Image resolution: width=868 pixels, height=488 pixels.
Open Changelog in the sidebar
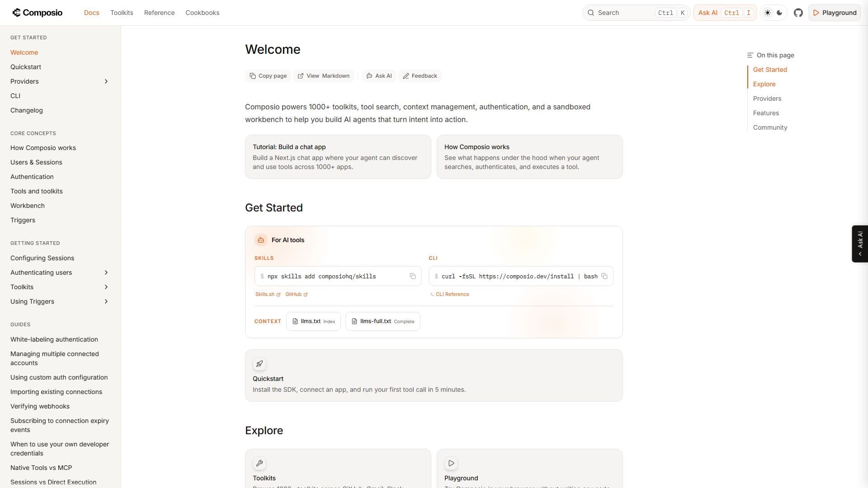click(27, 110)
